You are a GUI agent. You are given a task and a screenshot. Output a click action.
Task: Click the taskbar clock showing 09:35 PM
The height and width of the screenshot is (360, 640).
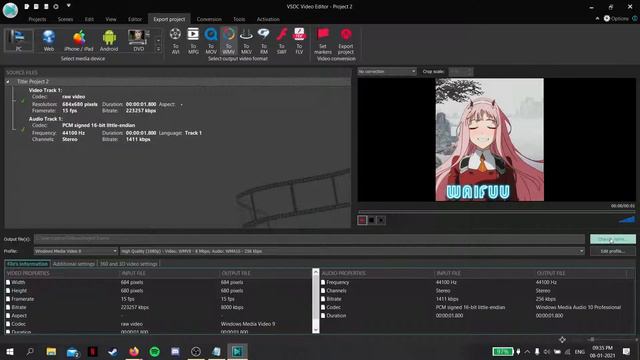[x=602, y=351]
